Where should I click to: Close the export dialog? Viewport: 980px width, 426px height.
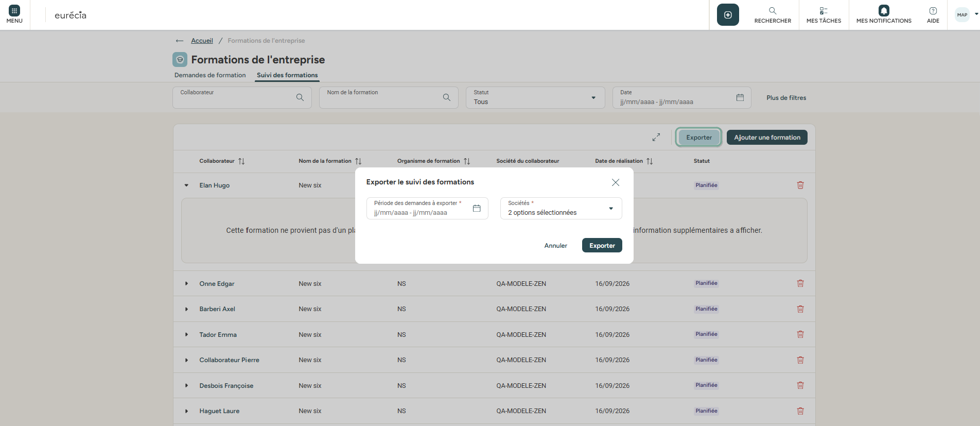pyautogui.click(x=616, y=182)
